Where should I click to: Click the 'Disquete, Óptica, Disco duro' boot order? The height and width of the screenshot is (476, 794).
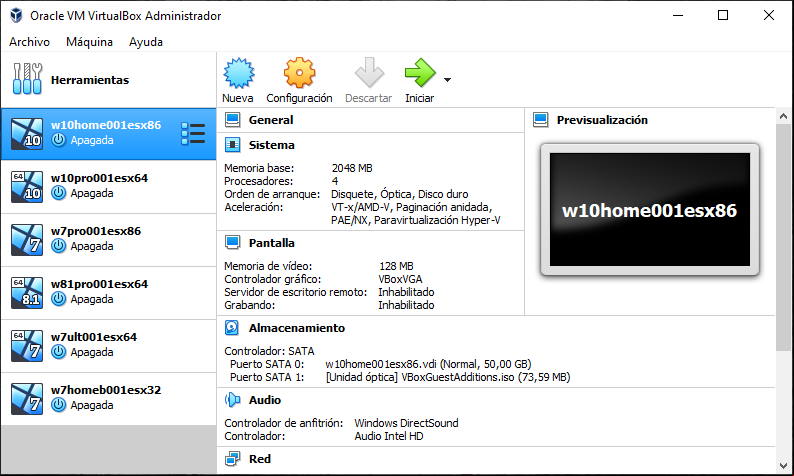coord(400,194)
